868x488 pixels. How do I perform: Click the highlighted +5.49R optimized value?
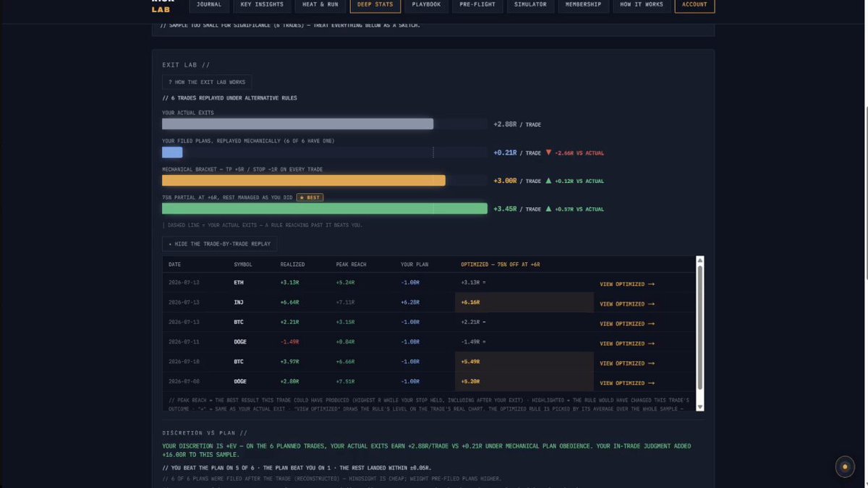click(x=470, y=361)
